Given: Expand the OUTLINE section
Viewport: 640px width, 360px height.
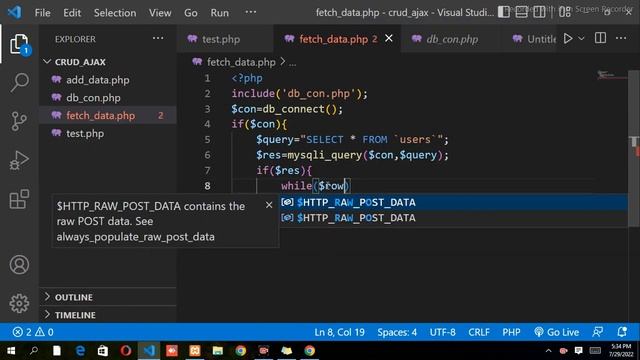Looking at the screenshot, I should (108, 297).
